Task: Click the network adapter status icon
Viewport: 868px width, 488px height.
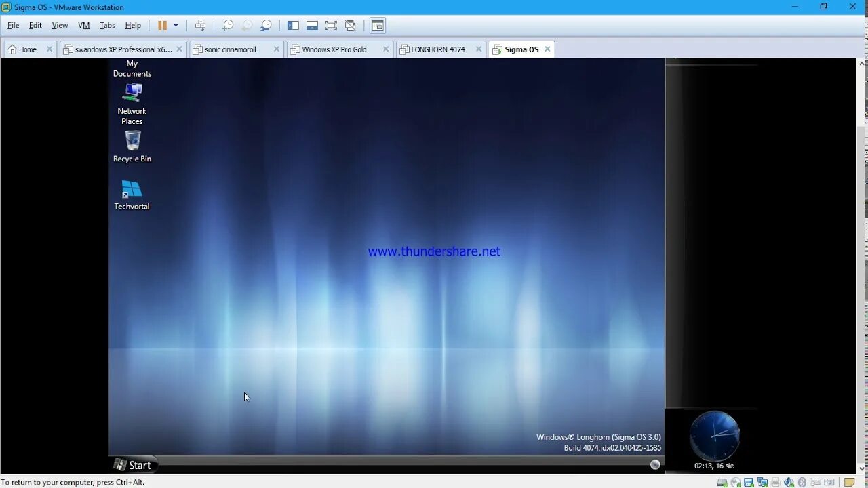Action: tap(762, 482)
